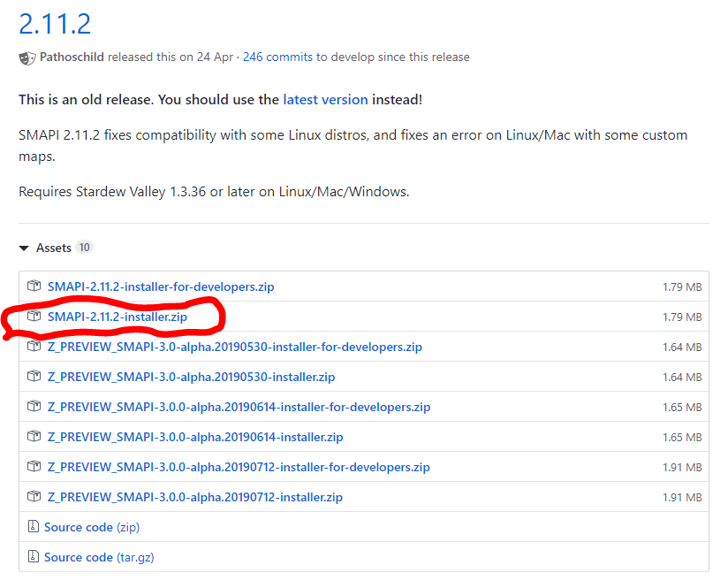This screenshot has width=728, height=588.
Task: Click size 1.91 MB of alpha.20190712-installer.zip
Action: pos(682,498)
